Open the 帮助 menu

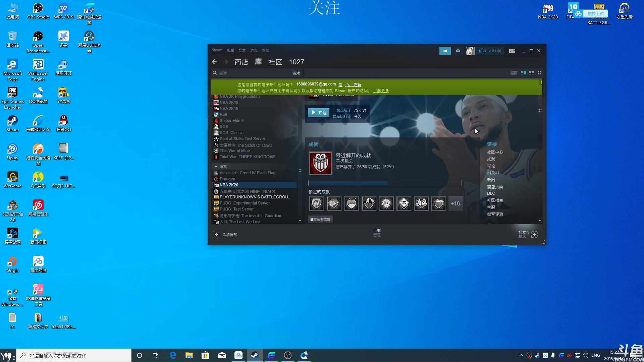pyautogui.click(x=266, y=50)
